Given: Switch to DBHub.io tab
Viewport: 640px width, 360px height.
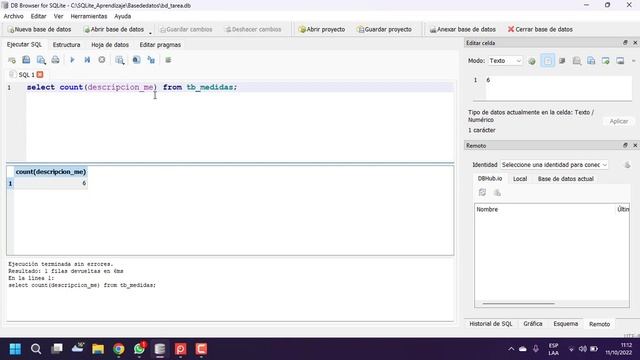Looking at the screenshot, I should coord(490,179).
